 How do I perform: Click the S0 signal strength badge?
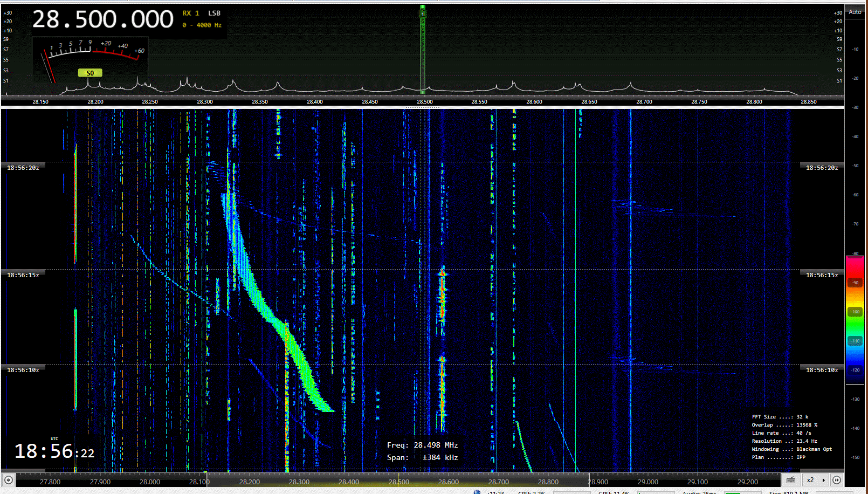pyautogui.click(x=90, y=73)
